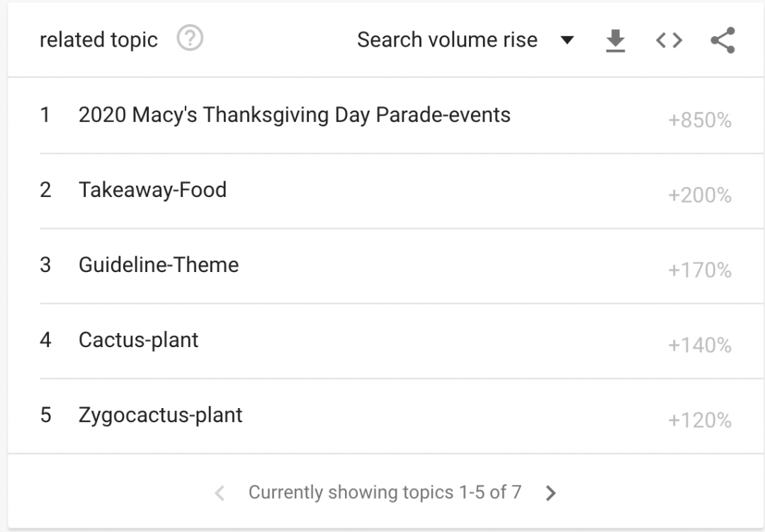
Task: Share the related topics card
Action: [722, 41]
